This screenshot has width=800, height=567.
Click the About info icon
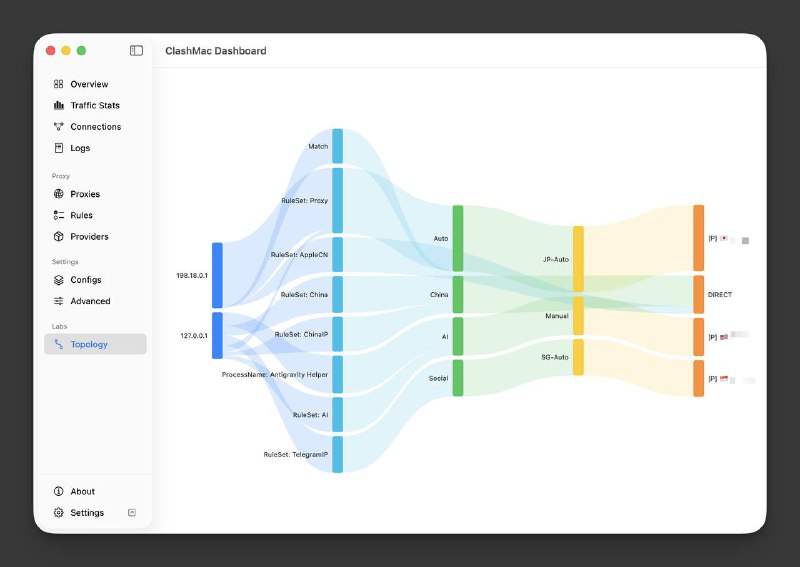tap(59, 491)
